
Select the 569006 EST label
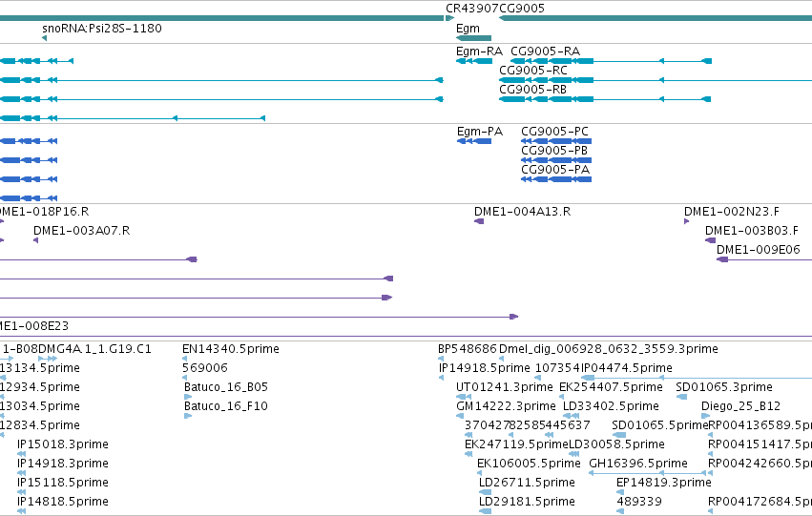pos(205,368)
